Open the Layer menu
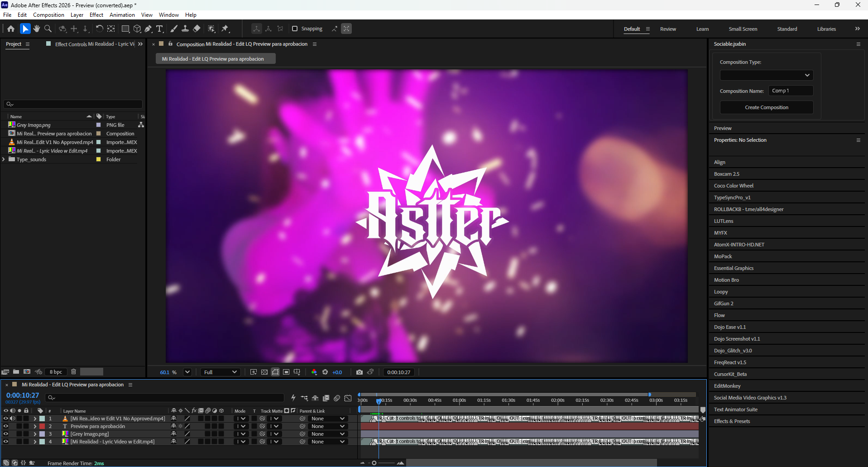Image resolution: width=868 pixels, height=467 pixels. [77, 15]
